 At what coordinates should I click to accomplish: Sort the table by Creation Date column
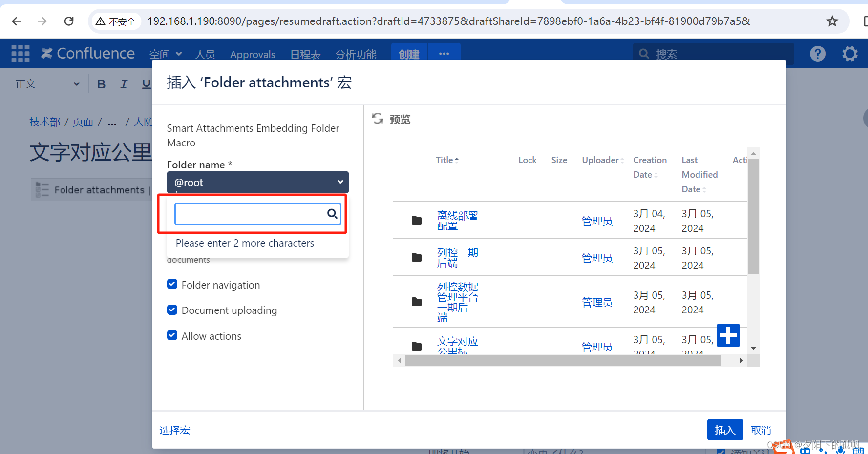(650, 167)
